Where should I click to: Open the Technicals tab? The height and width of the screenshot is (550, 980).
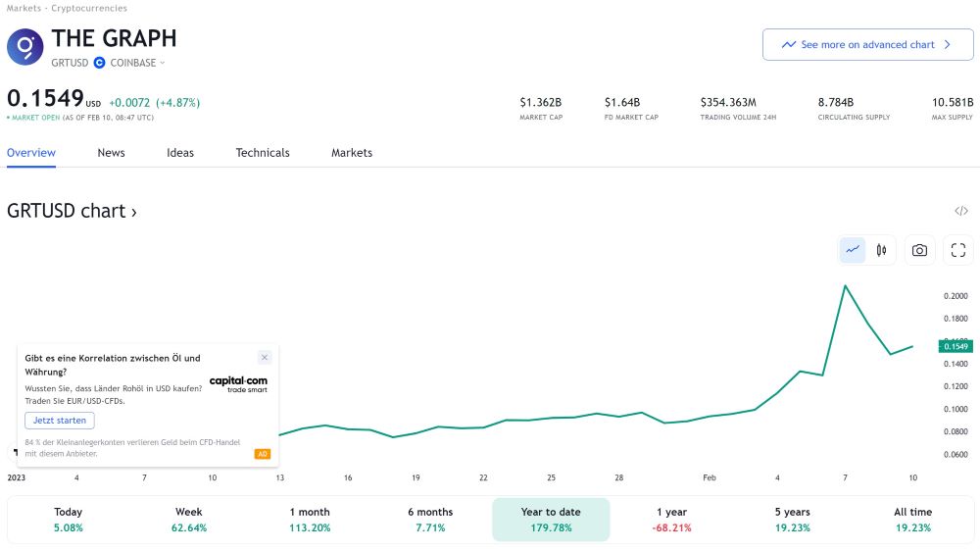click(x=263, y=153)
